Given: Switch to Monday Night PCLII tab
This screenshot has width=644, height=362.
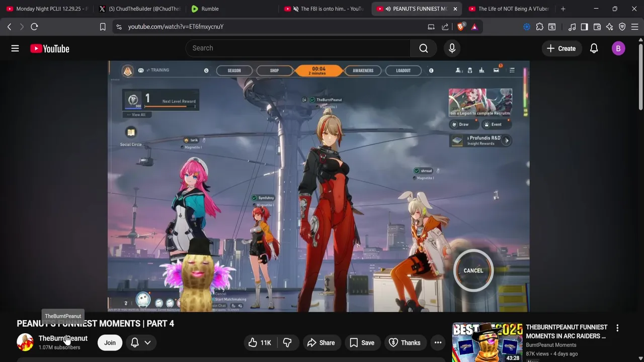Looking at the screenshot, I should pos(46,9).
